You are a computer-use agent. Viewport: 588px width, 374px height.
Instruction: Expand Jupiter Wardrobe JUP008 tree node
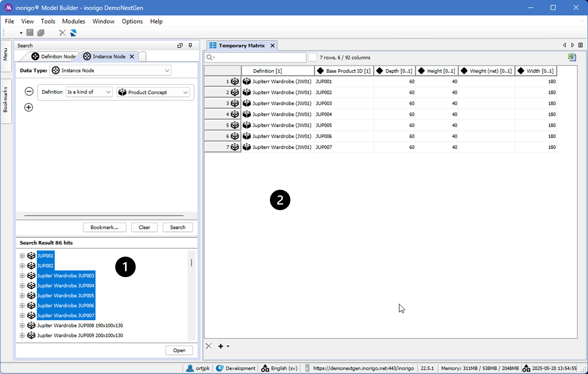click(22, 325)
